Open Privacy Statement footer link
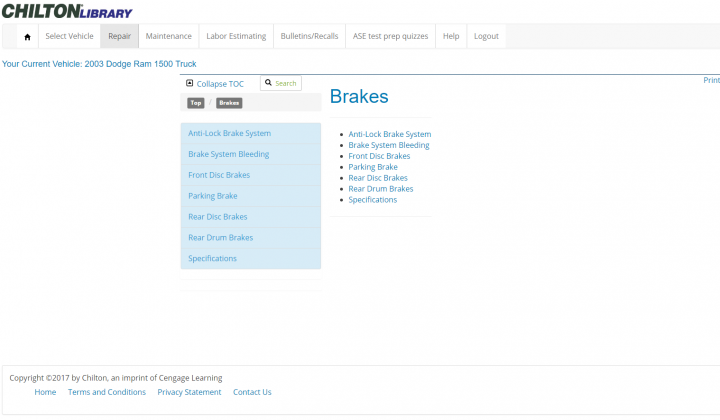Viewport: 720px width, 420px height. point(189,392)
